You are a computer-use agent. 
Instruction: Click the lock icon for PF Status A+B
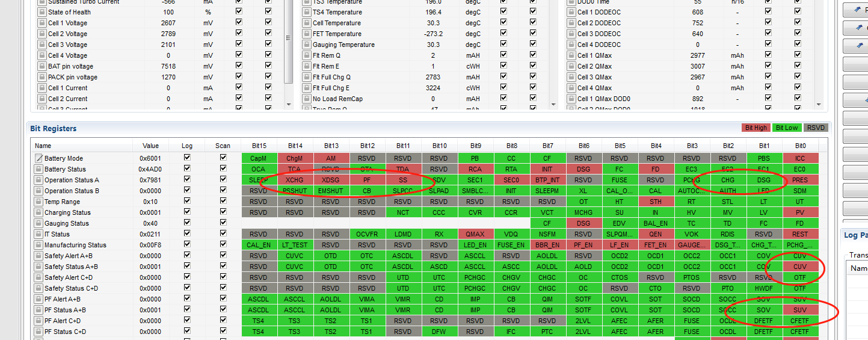point(39,310)
